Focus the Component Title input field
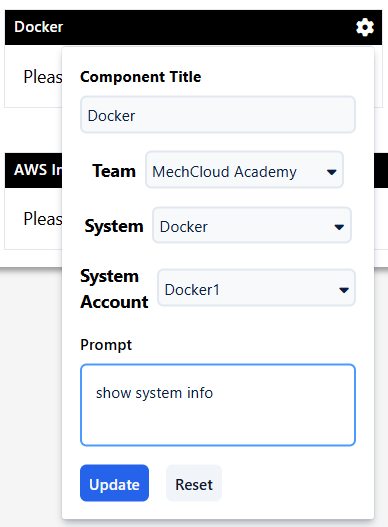Image resolution: width=388 pixels, height=527 pixels. (x=218, y=115)
